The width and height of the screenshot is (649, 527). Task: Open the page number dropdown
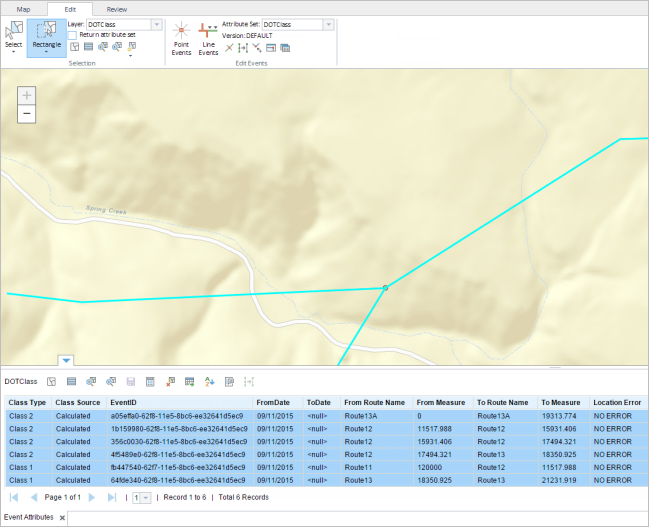[x=147, y=497]
